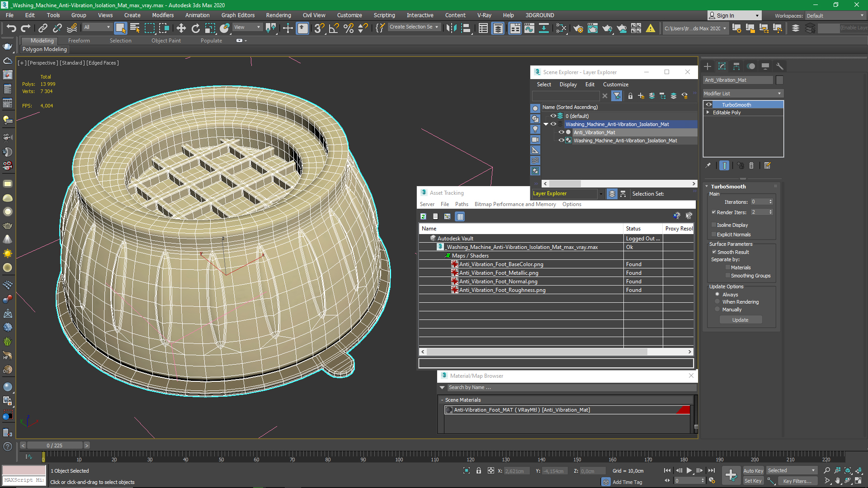Click the Auto Key button
868x488 pixels.
[x=753, y=471]
